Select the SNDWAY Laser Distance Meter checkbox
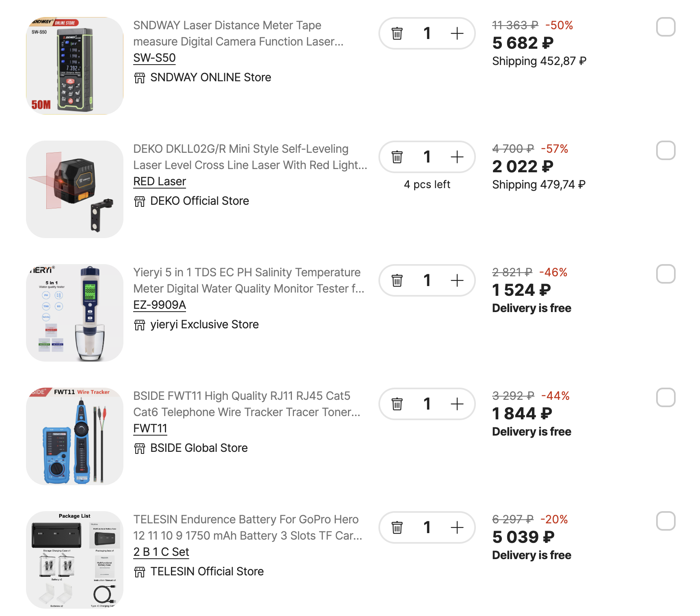The width and height of the screenshot is (700, 616). tap(665, 27)
